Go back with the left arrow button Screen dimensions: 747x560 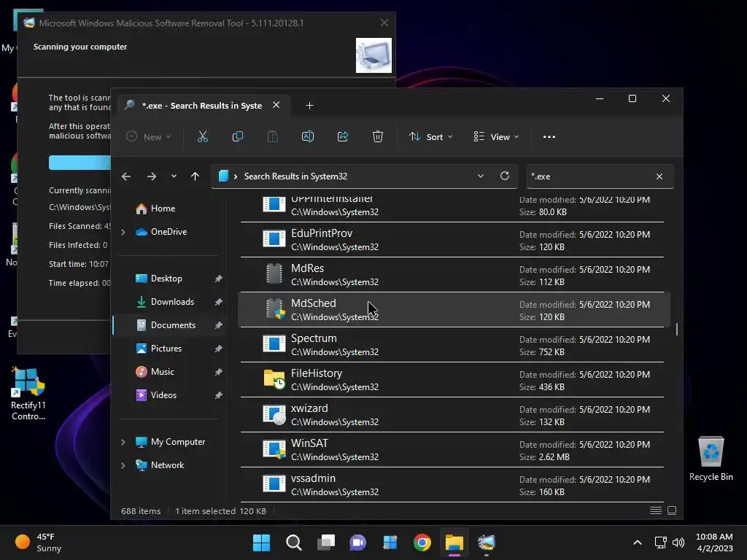[125, 176]
